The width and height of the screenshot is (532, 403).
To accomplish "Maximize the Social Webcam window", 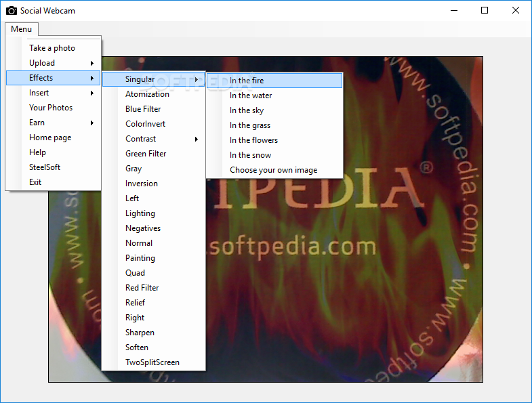I will (x=485, y=11).
